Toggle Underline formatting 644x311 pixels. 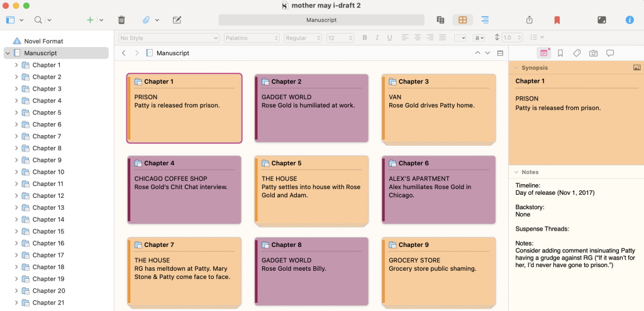[x=389, y=38]
